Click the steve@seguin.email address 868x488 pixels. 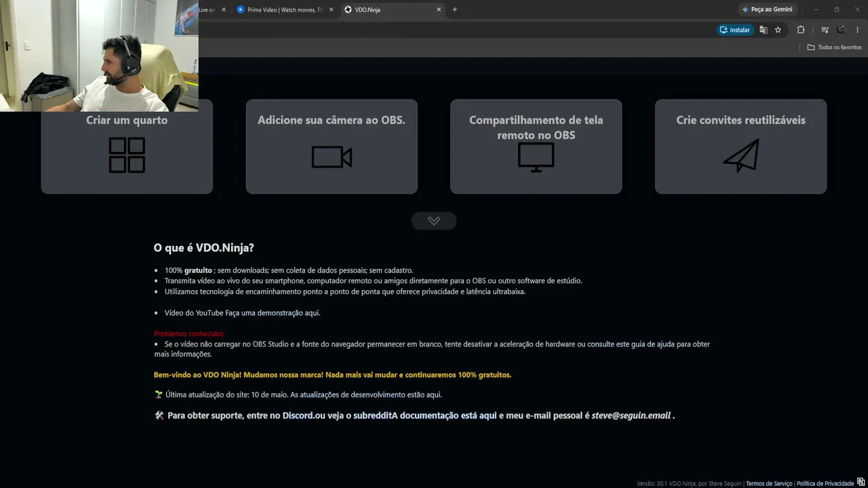pos(631,415)
